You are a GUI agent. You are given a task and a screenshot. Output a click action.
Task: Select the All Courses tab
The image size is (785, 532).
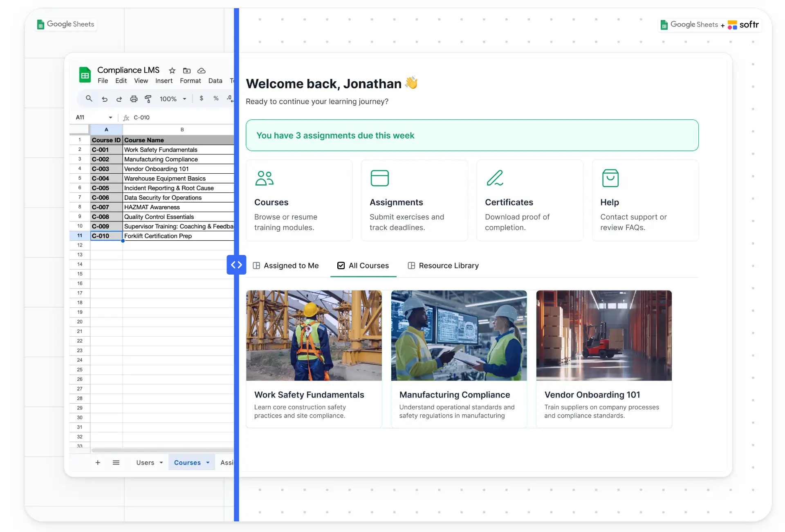pyautogui.click(x=363, y=266)
